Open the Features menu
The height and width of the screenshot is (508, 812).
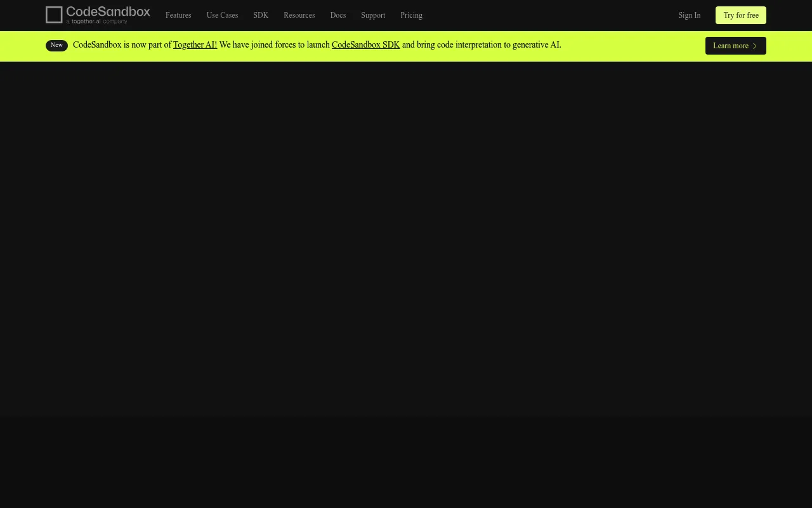178,15
